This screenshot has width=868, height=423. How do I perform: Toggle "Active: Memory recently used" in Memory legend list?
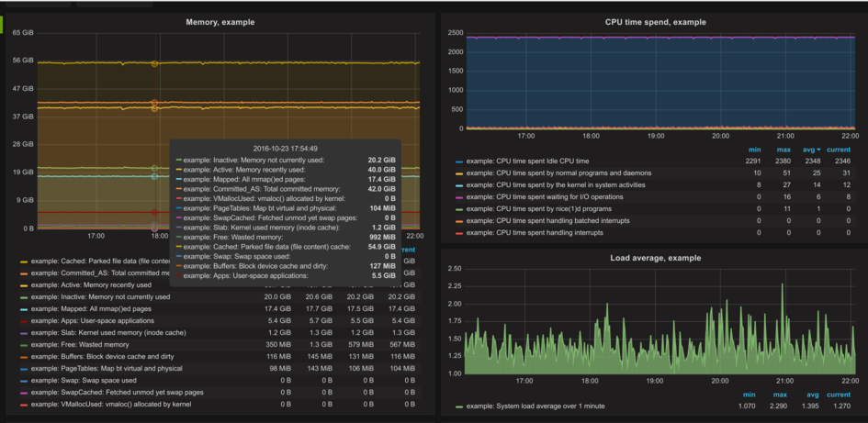(91, 285)
